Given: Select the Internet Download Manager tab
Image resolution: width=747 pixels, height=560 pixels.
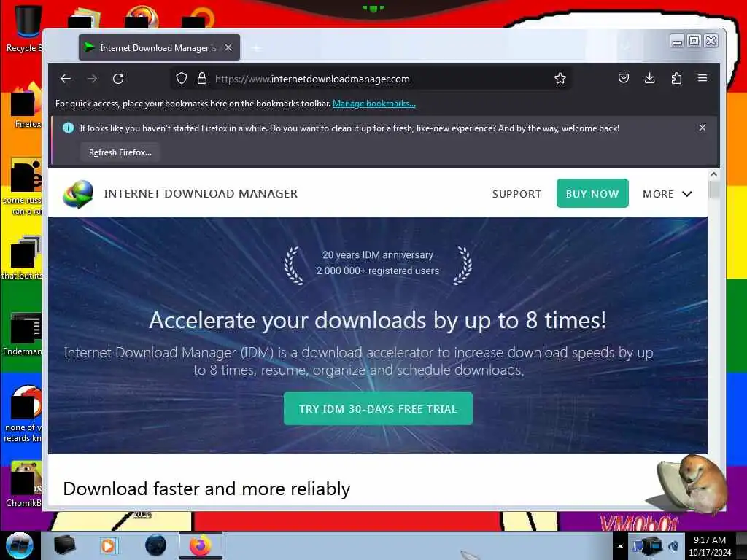Looking at the screenshot, I should [159, 47].
